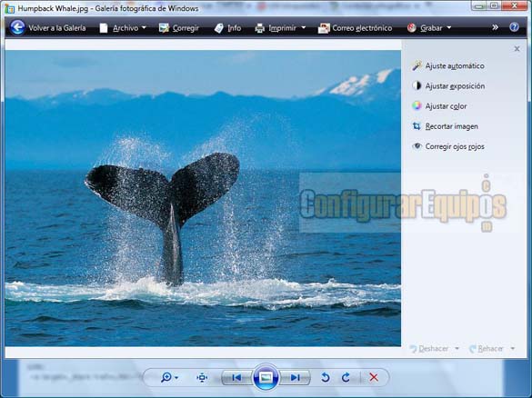Click the magic wand auto-adjust icon
The image size is (532, 398).
[x=417, y=65]
